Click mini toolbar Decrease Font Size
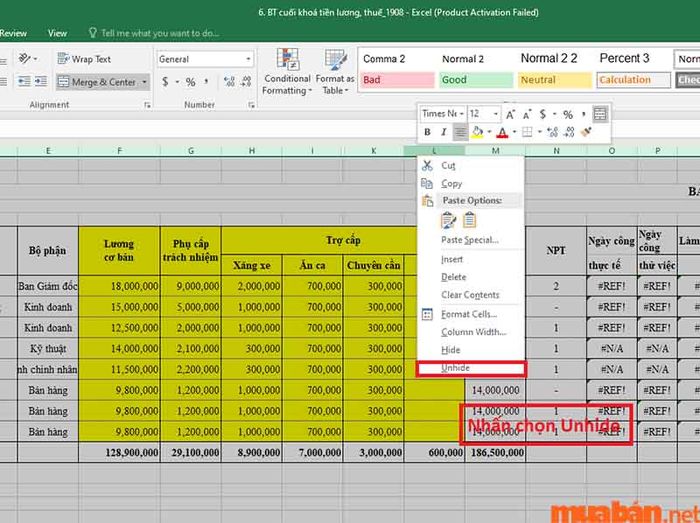The height and width of the screenshot is (523, 700). (527, 115)
